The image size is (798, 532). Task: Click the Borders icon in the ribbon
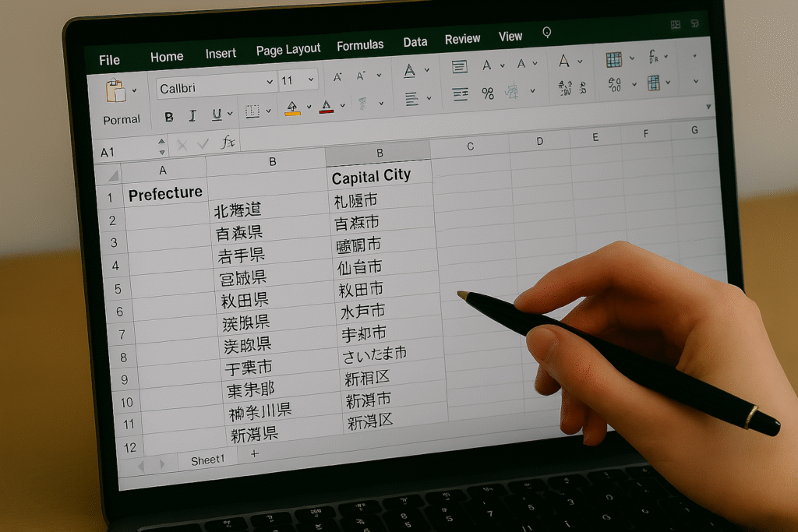[x=252, y=111]
